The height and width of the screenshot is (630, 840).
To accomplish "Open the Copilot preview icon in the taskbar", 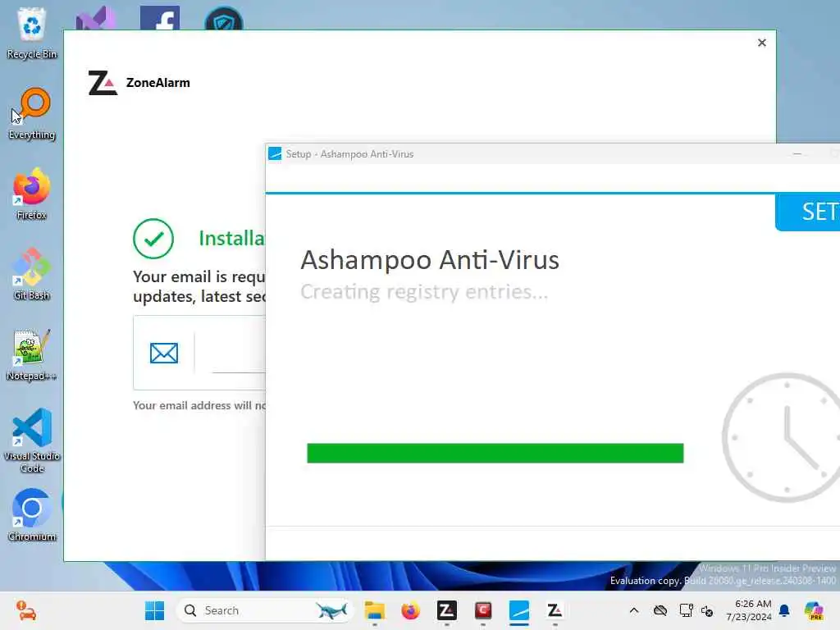I will point(814,610).
